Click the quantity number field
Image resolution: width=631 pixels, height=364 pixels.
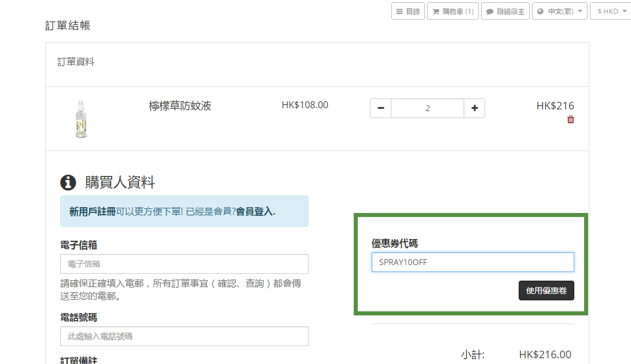pyautogui.click(x=427, y=108)
